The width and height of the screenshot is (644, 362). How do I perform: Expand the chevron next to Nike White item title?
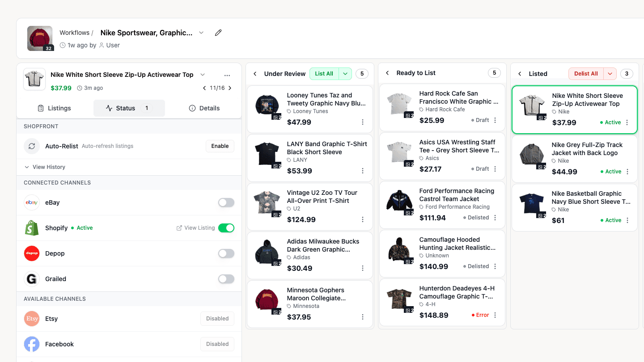(203, 75)
